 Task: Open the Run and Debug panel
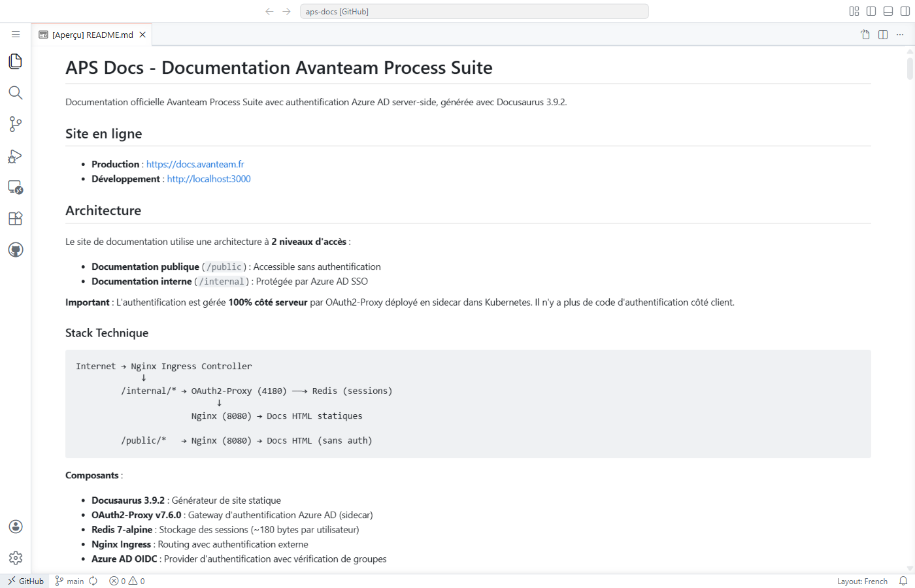(x=15, y=155)
